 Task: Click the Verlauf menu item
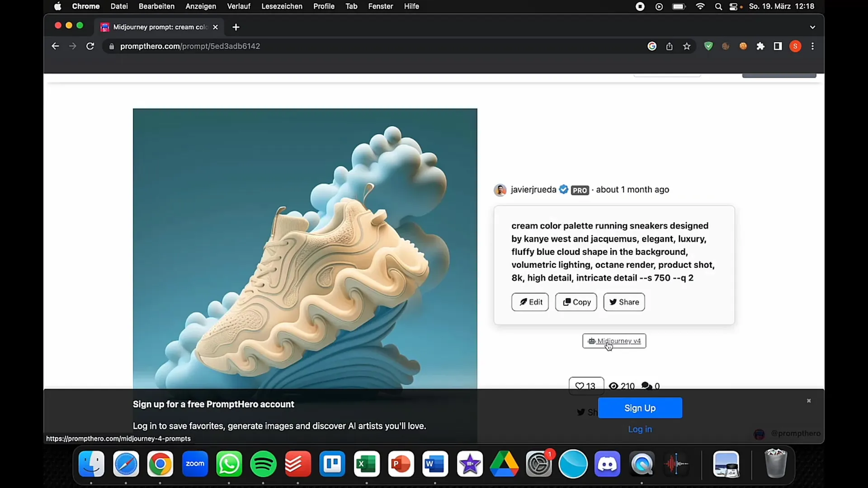(239, 6)
